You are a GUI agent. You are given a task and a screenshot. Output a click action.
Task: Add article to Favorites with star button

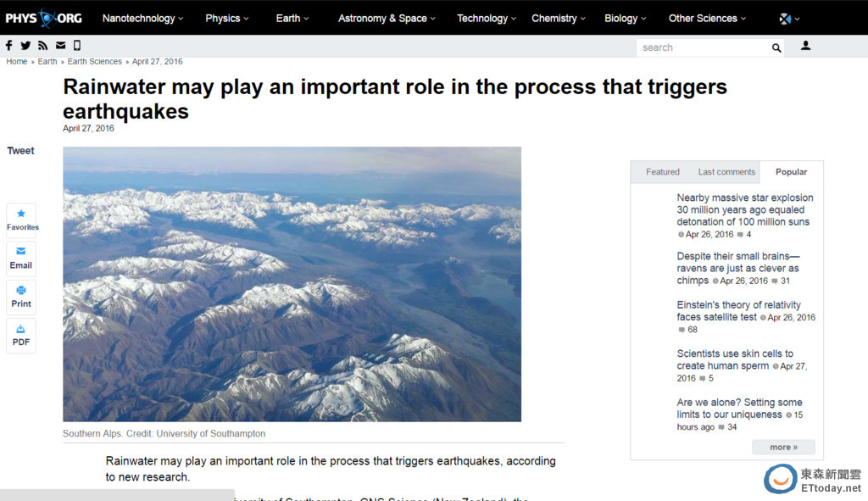coord(21,219)
